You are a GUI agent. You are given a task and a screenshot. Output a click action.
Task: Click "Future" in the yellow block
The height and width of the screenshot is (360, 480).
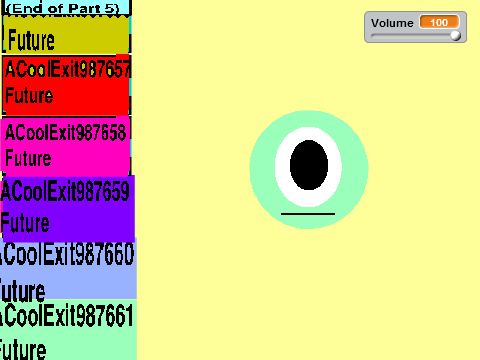point(31,40)
